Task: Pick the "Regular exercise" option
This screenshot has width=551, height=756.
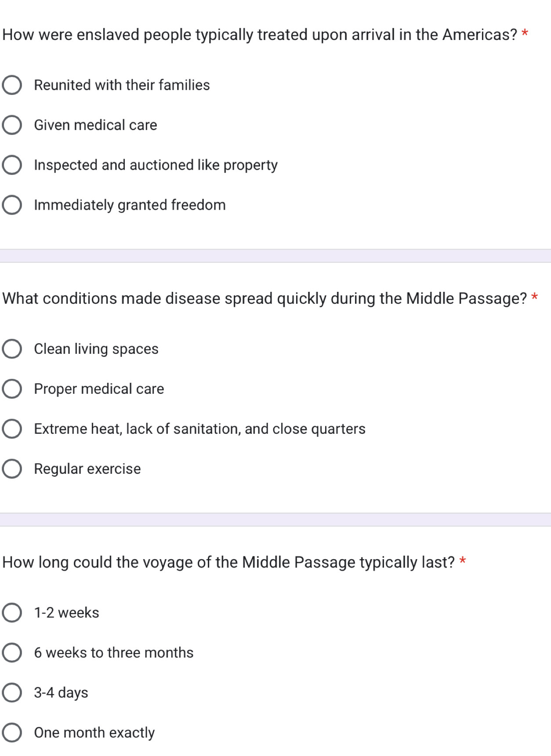Action: coord(12,469)
